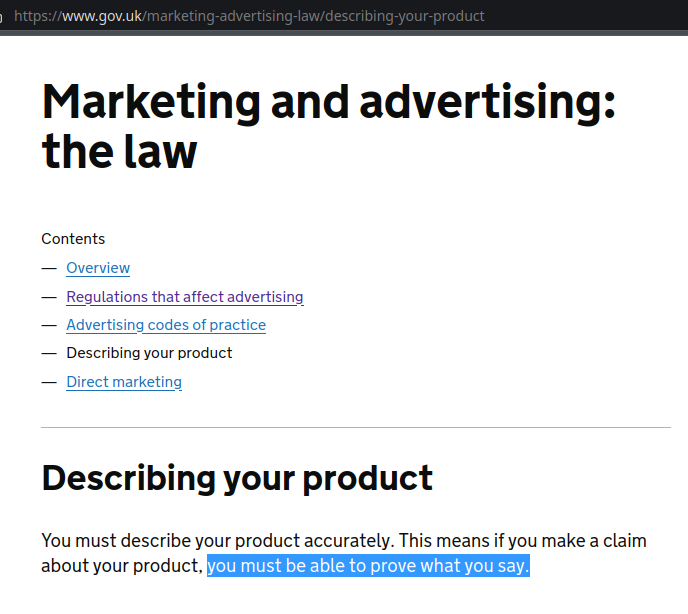The height and width of the screenshot is (614, 688).
Task: Click the dash before the Overview link
Action: [x=49, y=268]
